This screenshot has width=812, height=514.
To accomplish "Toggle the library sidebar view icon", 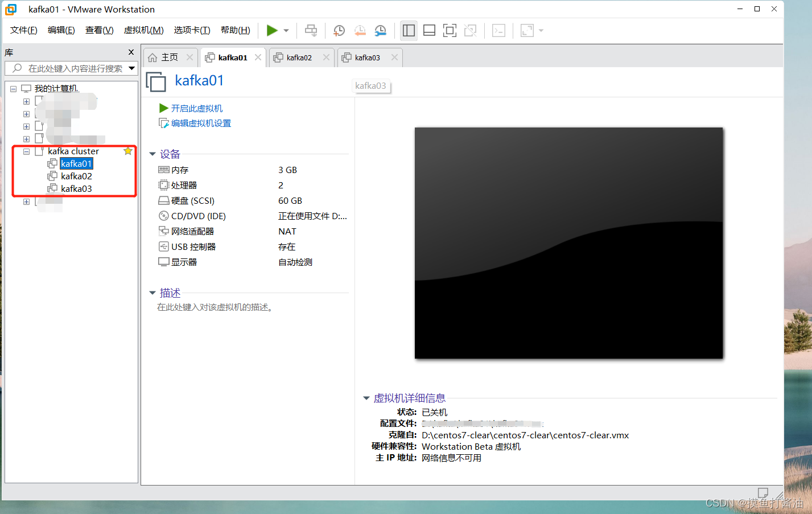I will tap(409, 31).
